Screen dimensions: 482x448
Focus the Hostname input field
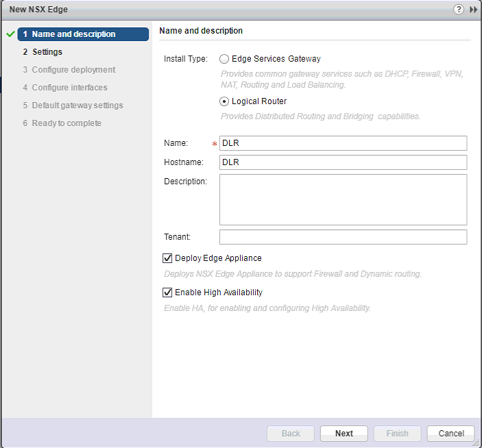343,162
